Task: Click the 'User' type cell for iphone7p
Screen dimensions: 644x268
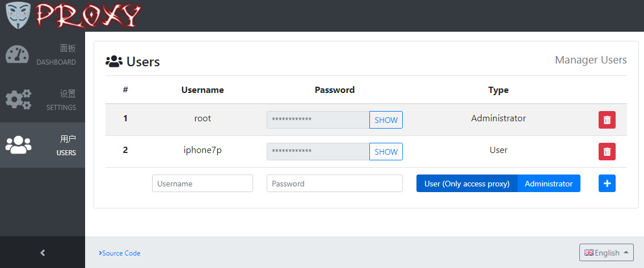Action: coord(499,150)
